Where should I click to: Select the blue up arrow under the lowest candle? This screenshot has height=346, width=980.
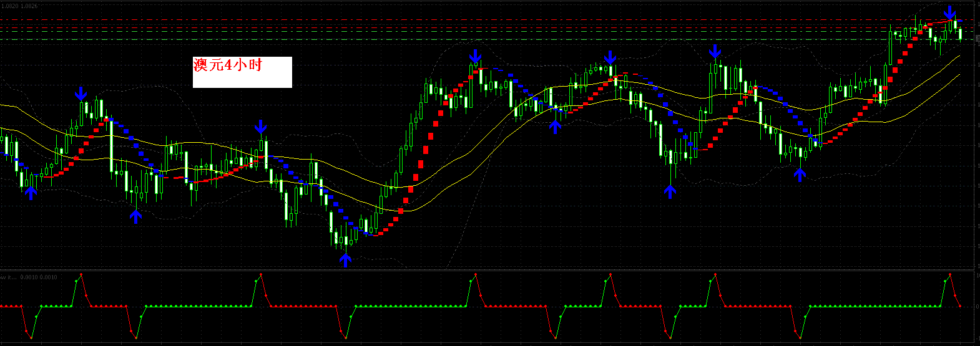click(x=345, y=261)
